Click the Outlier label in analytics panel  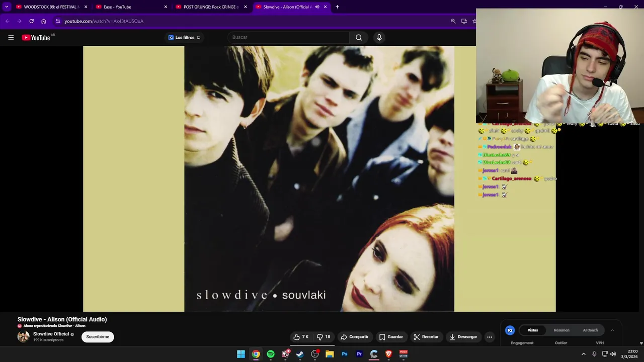[x=561, y=343]
